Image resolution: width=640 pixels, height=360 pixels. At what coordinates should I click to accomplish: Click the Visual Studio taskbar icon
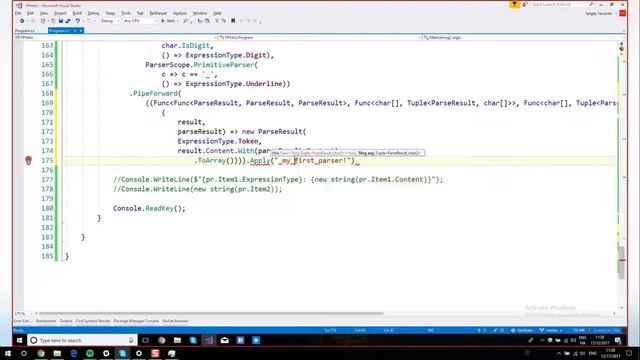pyautogui.click(x=209, y=340)
